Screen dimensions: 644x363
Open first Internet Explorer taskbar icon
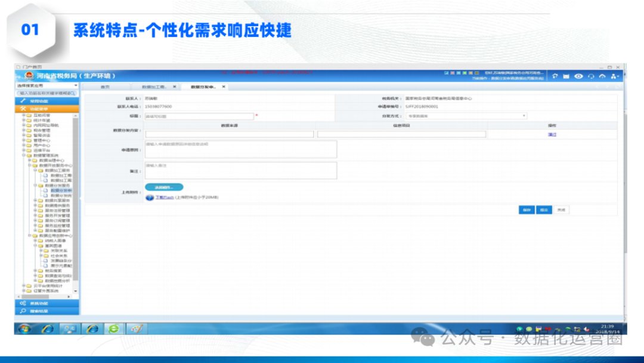tap(48, 328)
